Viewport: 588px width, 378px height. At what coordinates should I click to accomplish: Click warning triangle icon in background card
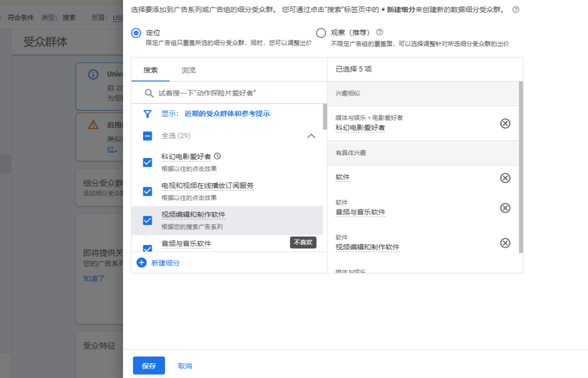click(94, 125)
